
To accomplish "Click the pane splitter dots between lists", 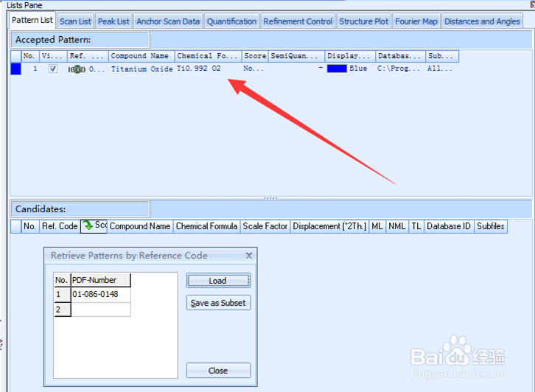I will tap(270, 198).
